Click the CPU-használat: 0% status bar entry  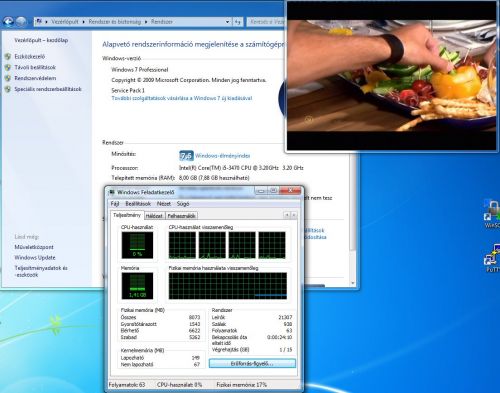pos(180,385)
